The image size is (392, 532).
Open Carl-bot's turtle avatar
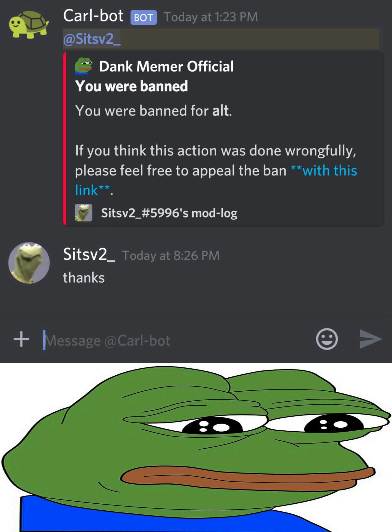click(29, 24)
